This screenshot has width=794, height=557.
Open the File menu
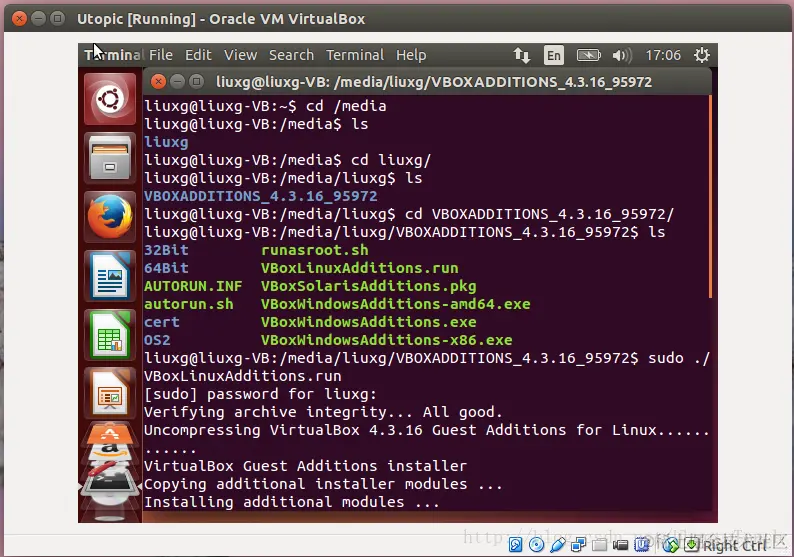(161, 55)
